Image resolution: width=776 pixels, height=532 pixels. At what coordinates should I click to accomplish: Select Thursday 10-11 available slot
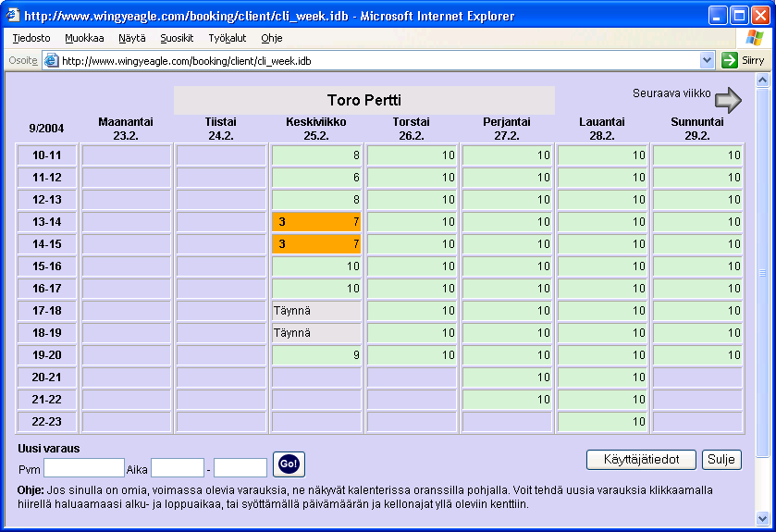pos(412,155)
